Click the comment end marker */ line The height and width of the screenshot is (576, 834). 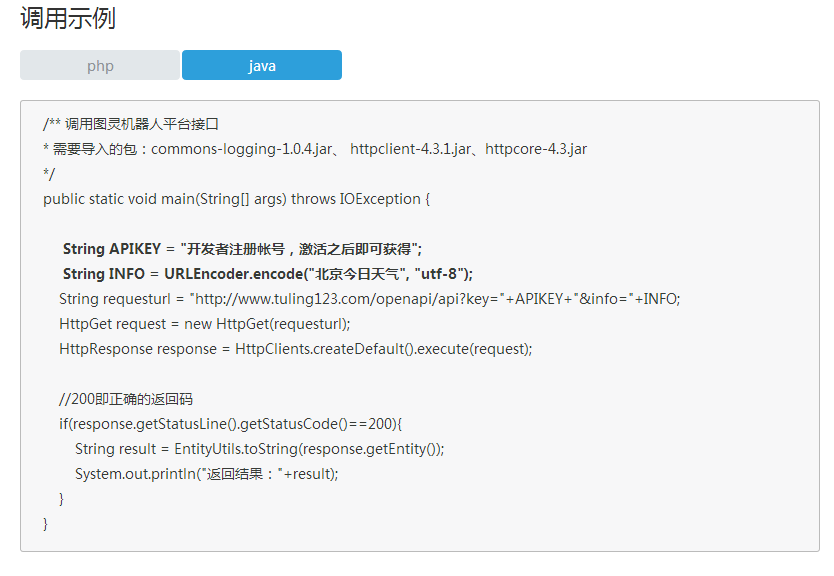coord(49,174)
